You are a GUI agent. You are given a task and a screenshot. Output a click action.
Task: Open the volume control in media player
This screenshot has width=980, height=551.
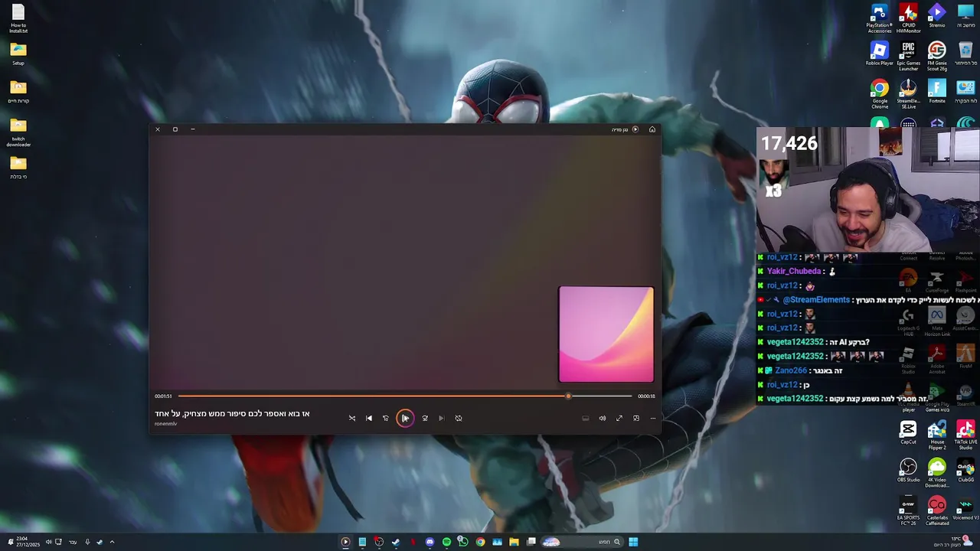pos(603,418)
